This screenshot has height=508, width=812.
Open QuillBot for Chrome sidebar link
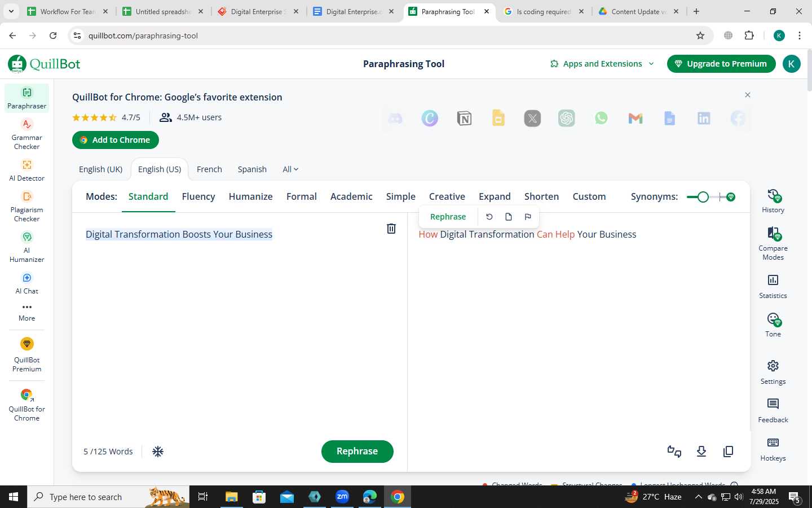point(27,405)
